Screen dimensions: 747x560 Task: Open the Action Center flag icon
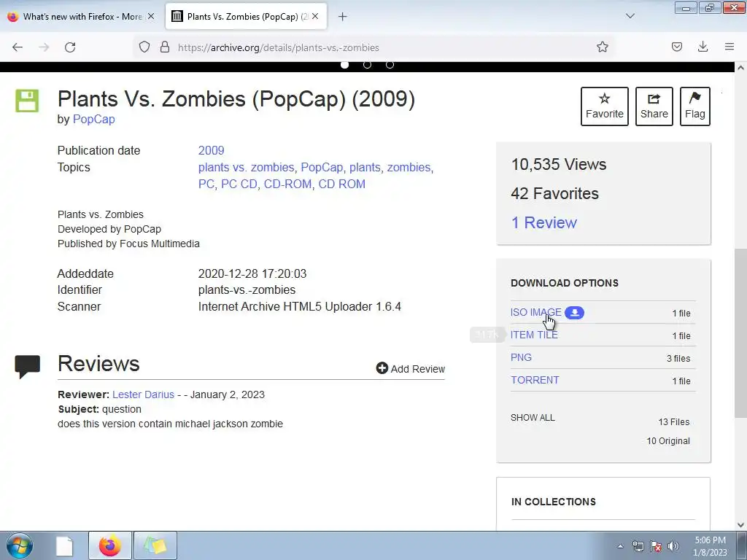click(656, 546)
